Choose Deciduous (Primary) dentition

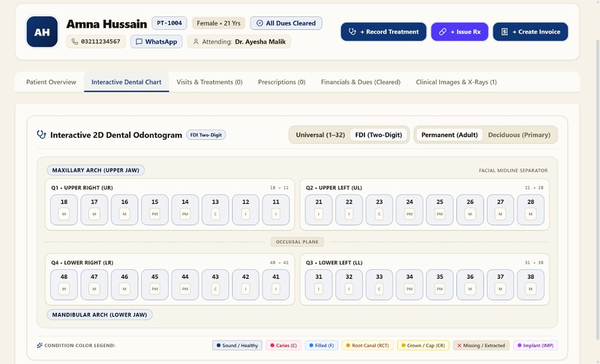pyautogui.click(x=519, y=135)
